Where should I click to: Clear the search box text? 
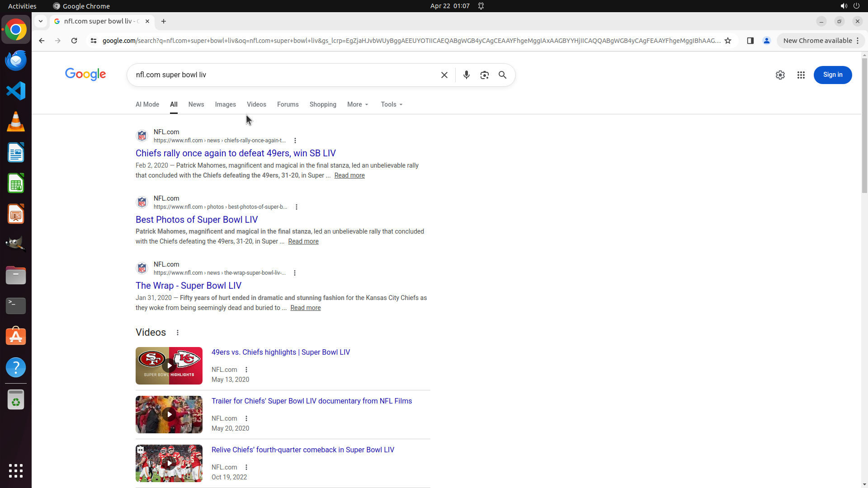tap(444, 75)
